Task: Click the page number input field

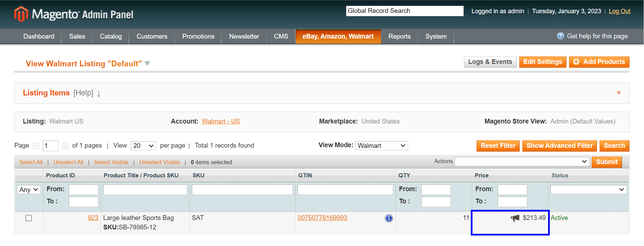Action: pyautogui.click(x=51, y=146)
